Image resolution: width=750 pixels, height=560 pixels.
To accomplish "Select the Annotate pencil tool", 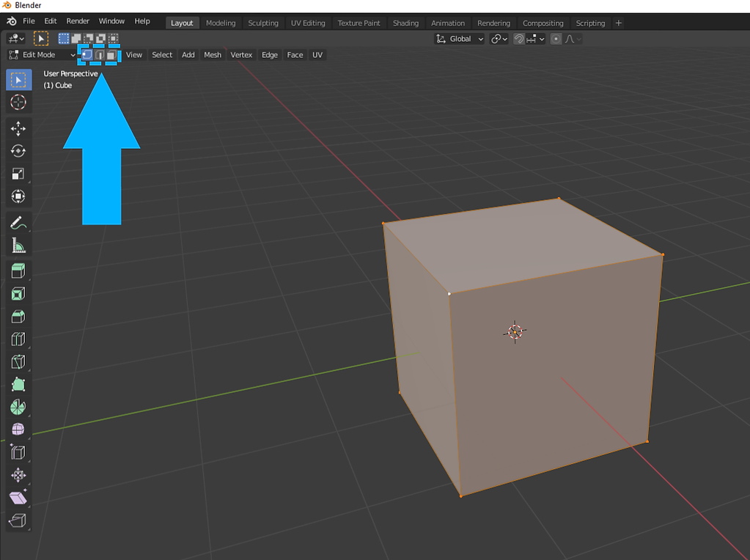I will [18, 223].
